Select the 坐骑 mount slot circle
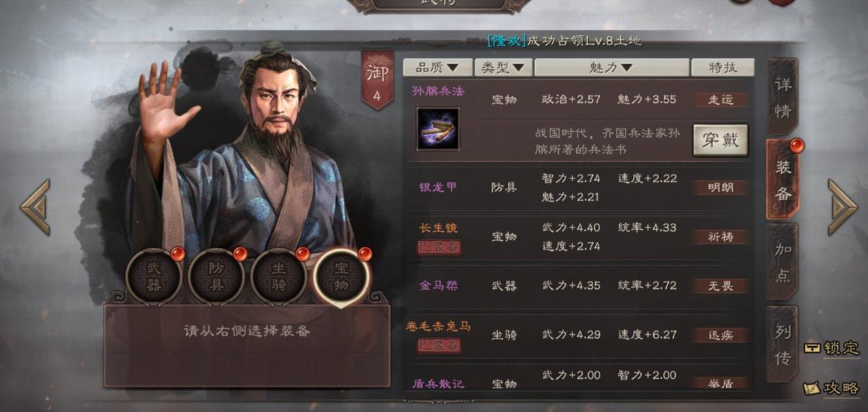Viewport: 868px width, 412px height. pyautogui.click(x=279, y=276)
